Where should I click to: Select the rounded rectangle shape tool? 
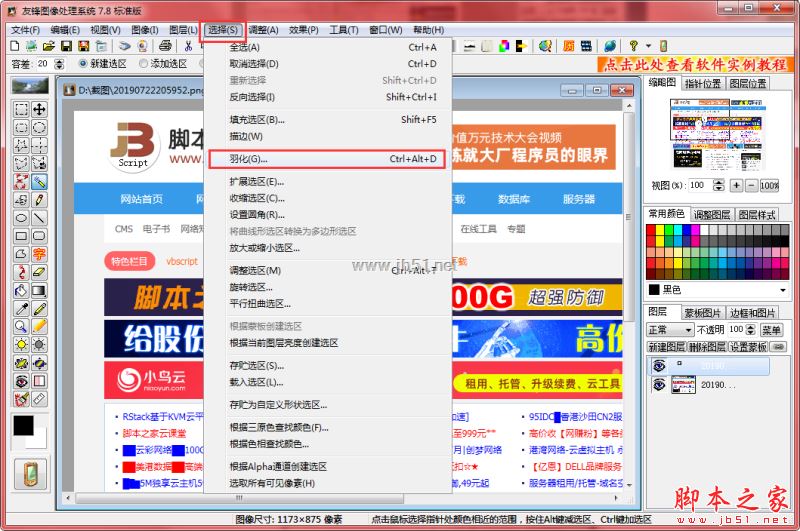(x=39, y=236)
